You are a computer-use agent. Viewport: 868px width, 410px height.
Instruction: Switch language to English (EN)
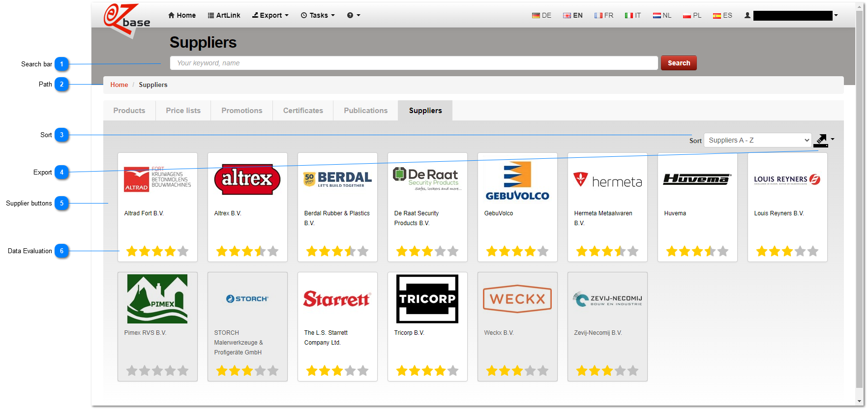573,15
